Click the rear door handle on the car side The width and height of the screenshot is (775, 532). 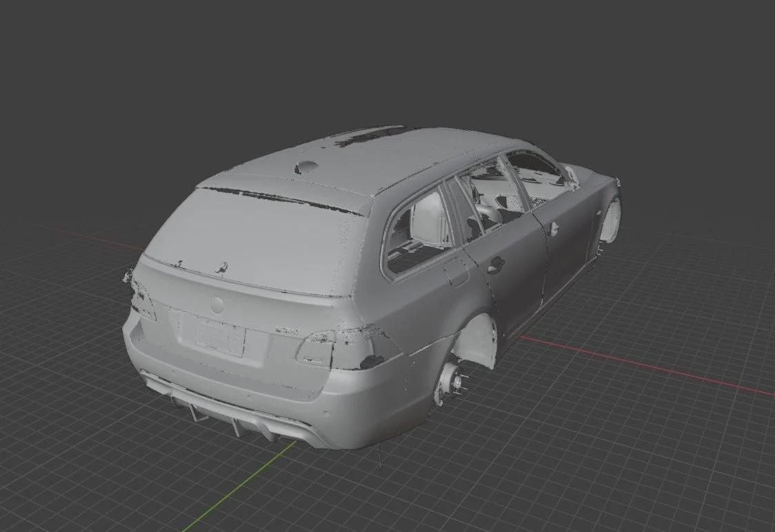pyautogui.click(x=495, y=265)
